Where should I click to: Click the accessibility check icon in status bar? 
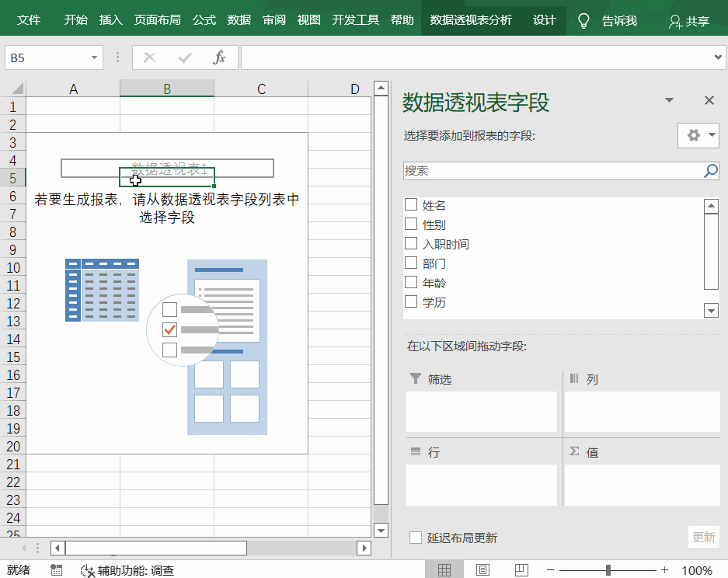click(88, 570)
